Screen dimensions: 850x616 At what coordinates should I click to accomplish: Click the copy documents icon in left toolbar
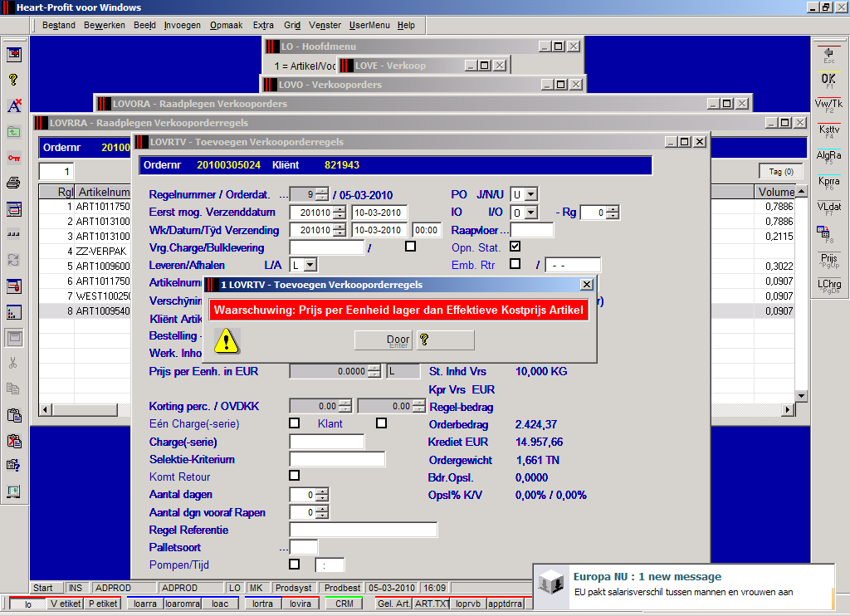(13, 389)
